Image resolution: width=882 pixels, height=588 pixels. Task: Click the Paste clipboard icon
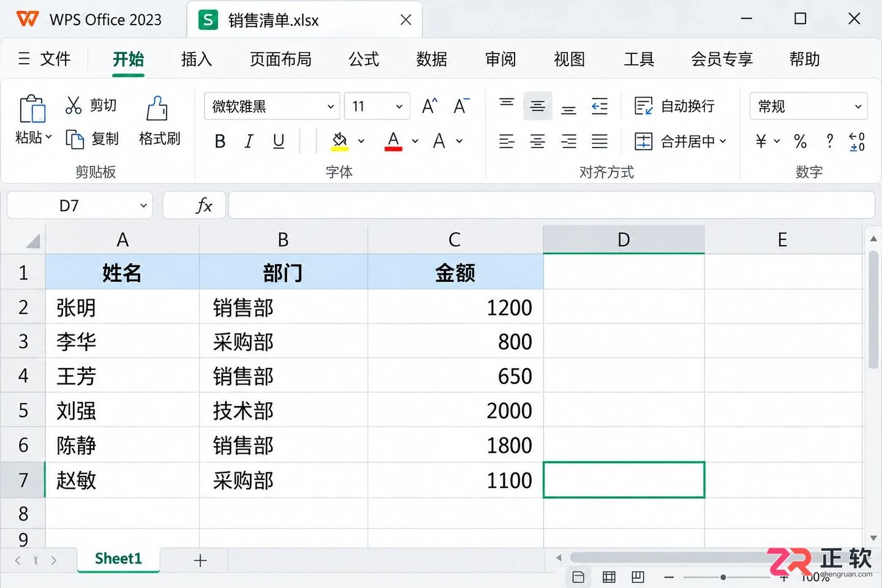(32, 109)
